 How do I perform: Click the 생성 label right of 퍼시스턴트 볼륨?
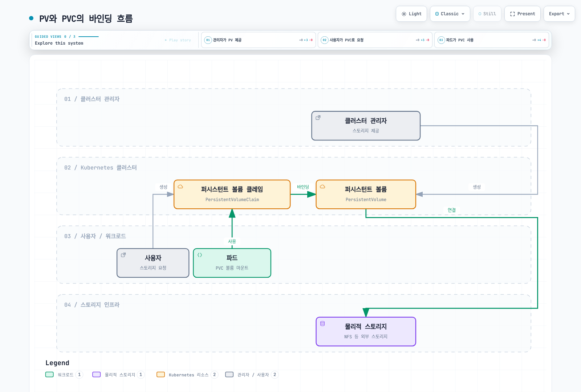tap(477, 187)
